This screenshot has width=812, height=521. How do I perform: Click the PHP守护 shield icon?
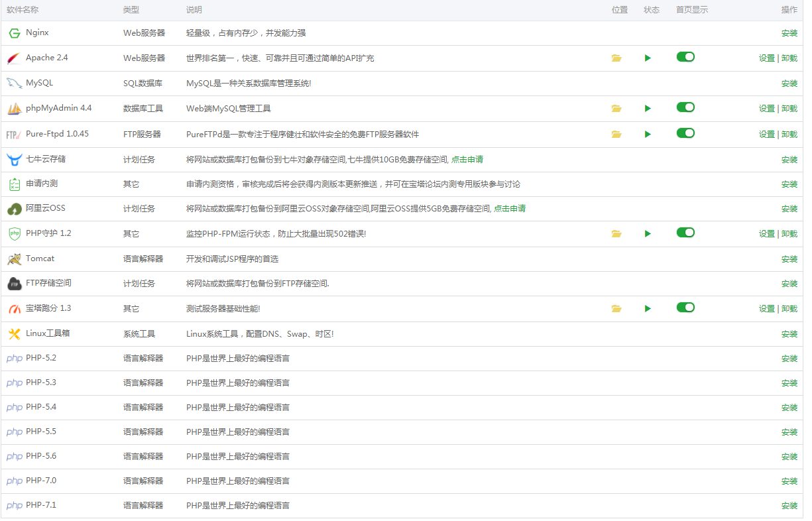(15, 234)
